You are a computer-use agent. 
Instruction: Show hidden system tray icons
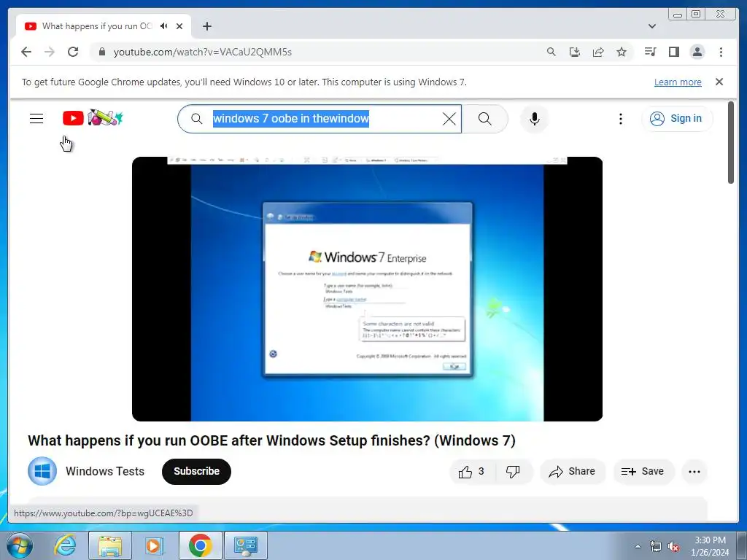click(638, 546)
